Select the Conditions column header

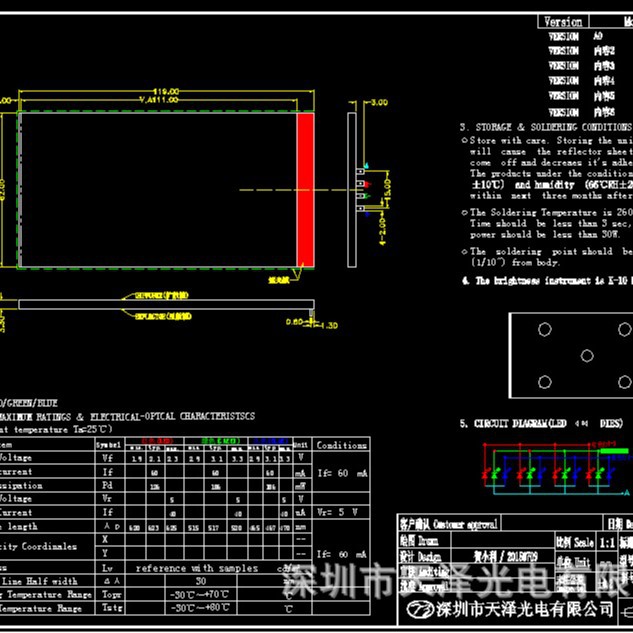point(341,445)
